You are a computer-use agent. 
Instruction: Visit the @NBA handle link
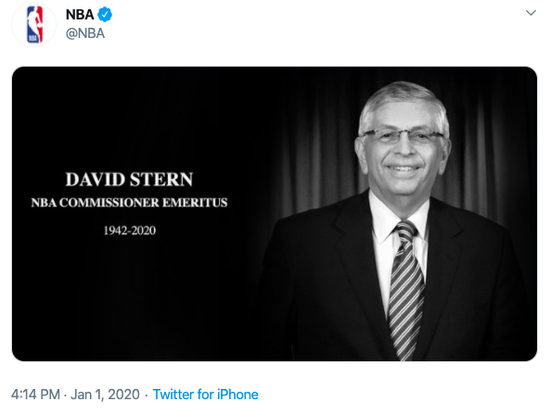tap(85, 33)
